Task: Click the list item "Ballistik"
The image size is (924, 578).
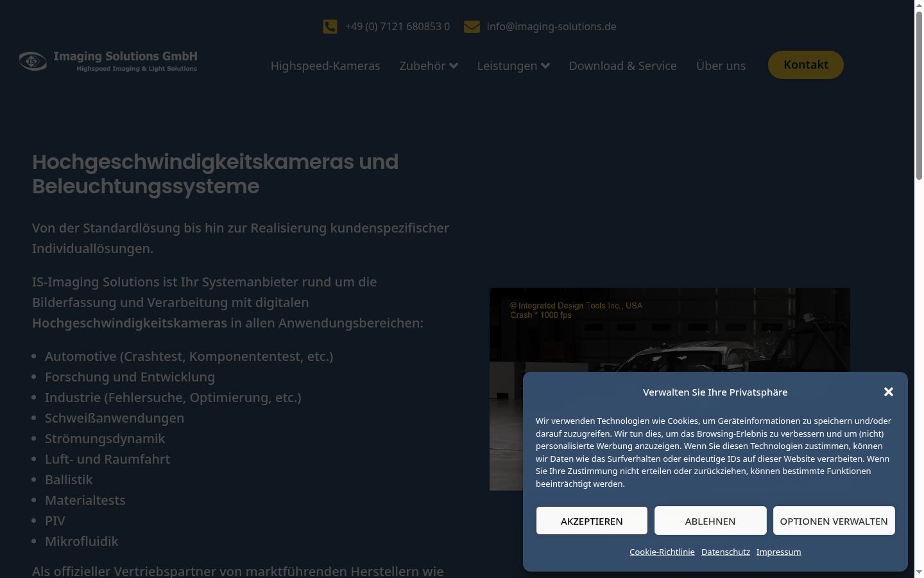Action: [69, 480]
